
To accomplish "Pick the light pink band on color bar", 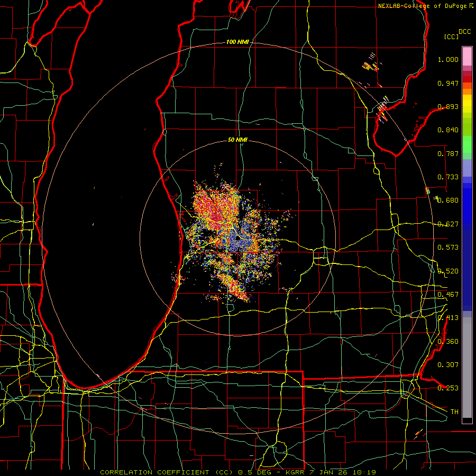I will click(467, 56).
